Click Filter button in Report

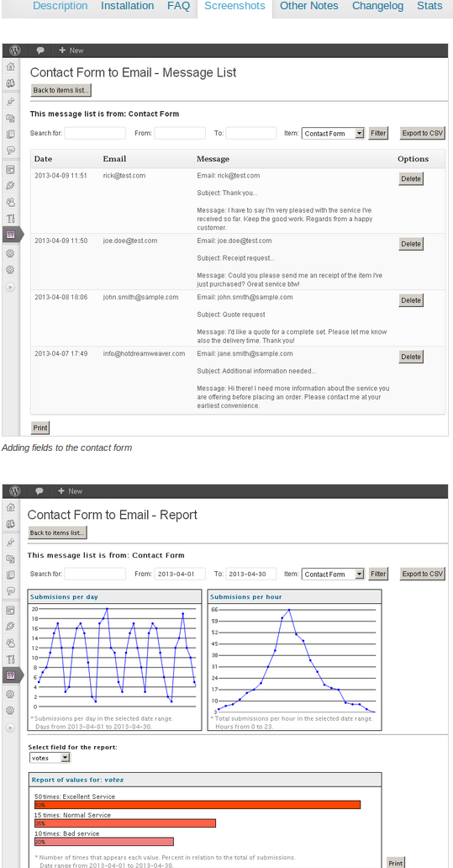378,574
